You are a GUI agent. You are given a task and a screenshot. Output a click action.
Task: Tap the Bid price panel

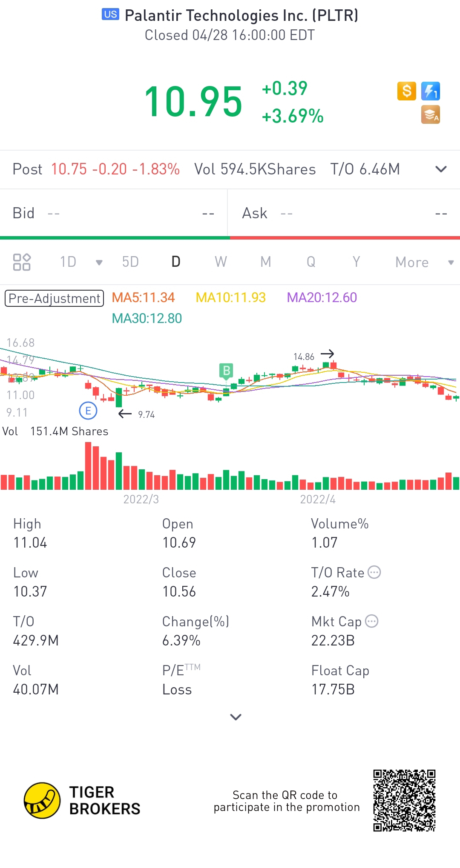114,213
